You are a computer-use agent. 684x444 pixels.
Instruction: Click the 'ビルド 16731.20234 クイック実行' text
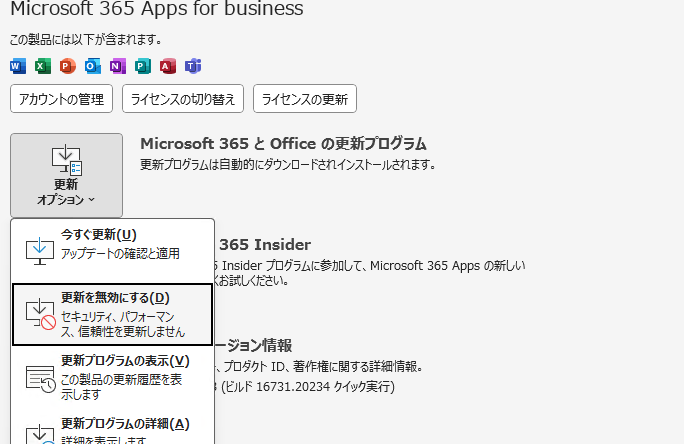coord(308,386)
